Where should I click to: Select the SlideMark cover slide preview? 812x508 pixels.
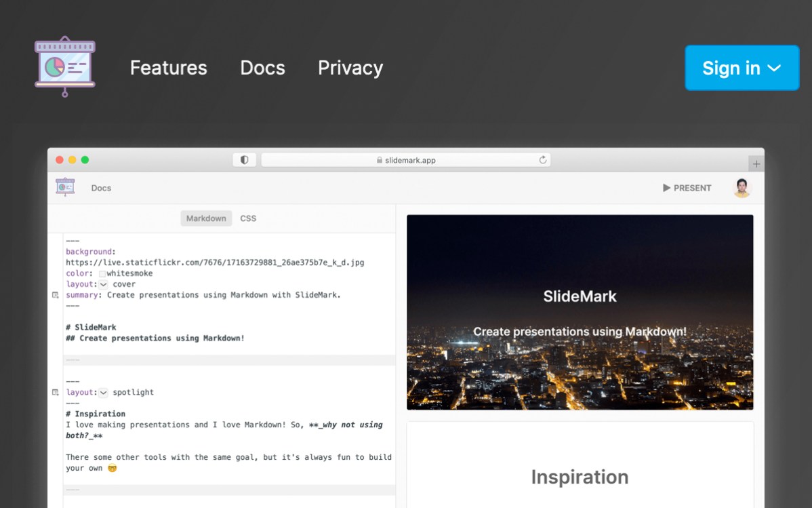580,312
